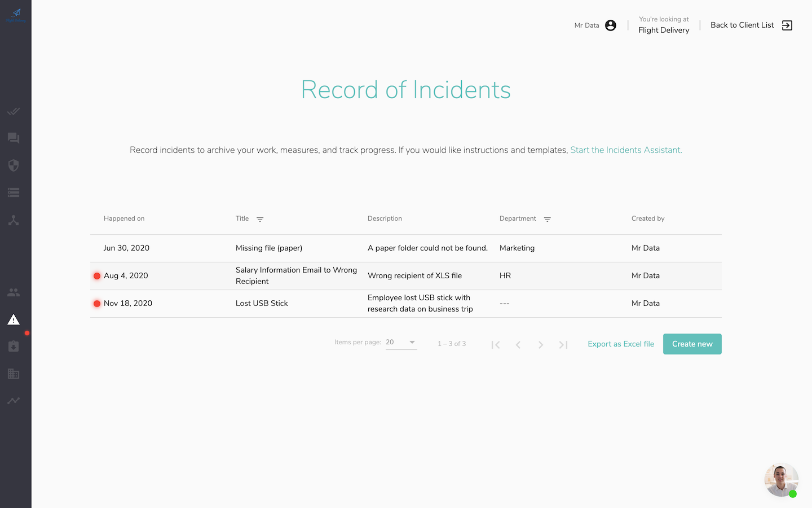
Task: Click the checkmarks icon at sidebar top
Action: pyautogui.click(x=14, y=111)
